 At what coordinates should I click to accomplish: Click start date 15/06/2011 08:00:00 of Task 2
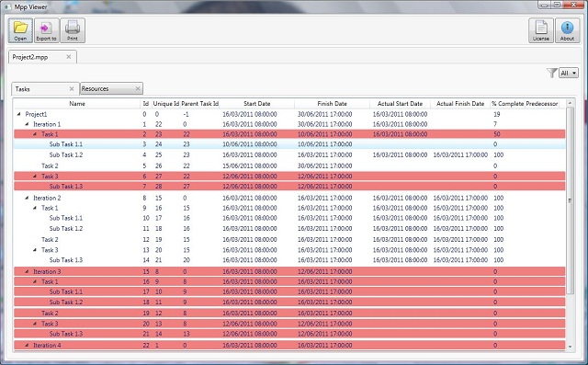click(250, 165)
